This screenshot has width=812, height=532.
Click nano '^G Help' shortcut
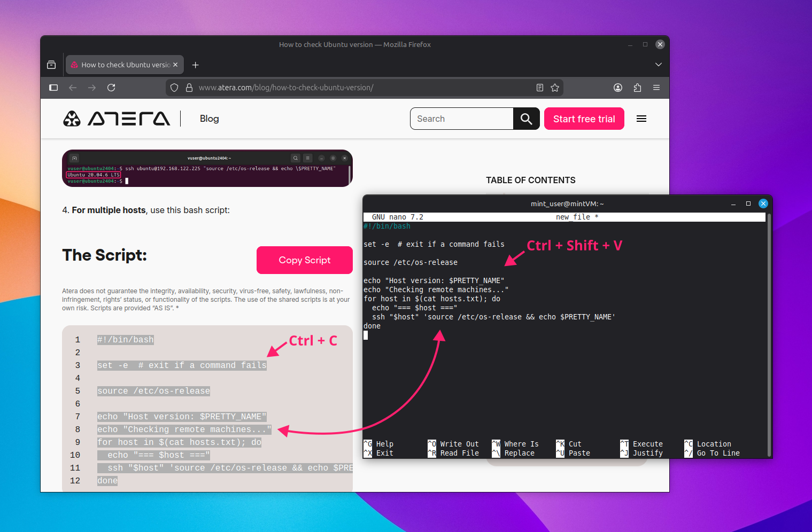point(378,444)
